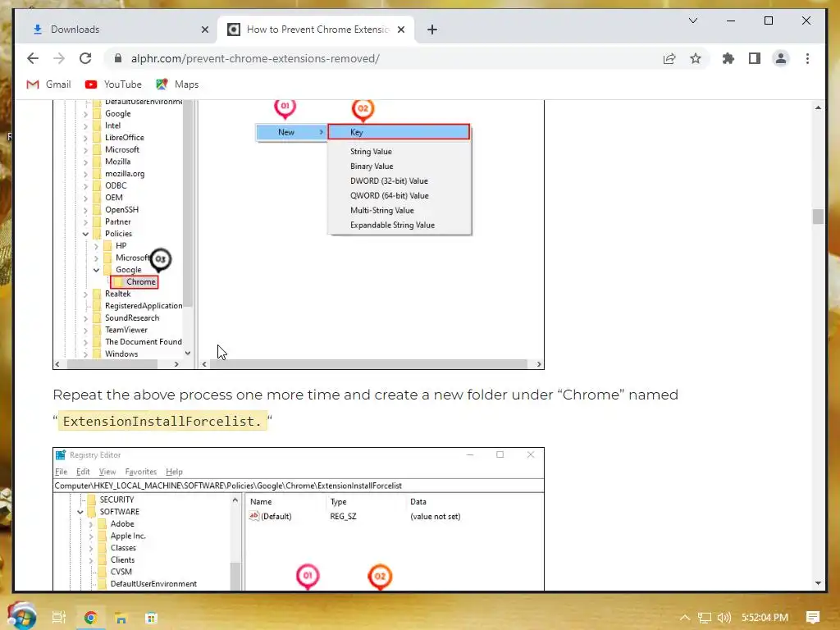Image resolution: width=840 pixels, height=630 pixels.
Task: Click the page scrollbar thumb
Action: pyautogui.click(x=818, y=217)
